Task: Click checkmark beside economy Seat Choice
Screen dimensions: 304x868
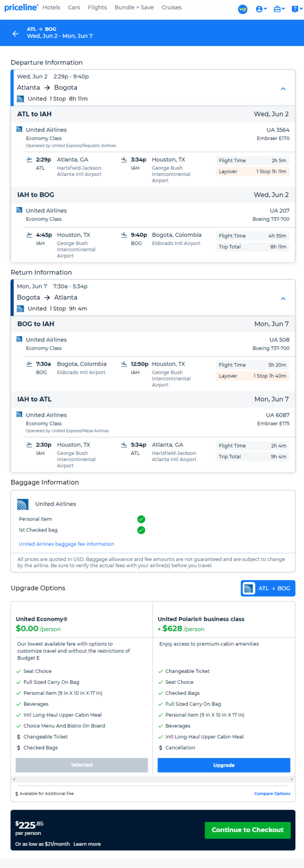Action: (x=19, y=672)
